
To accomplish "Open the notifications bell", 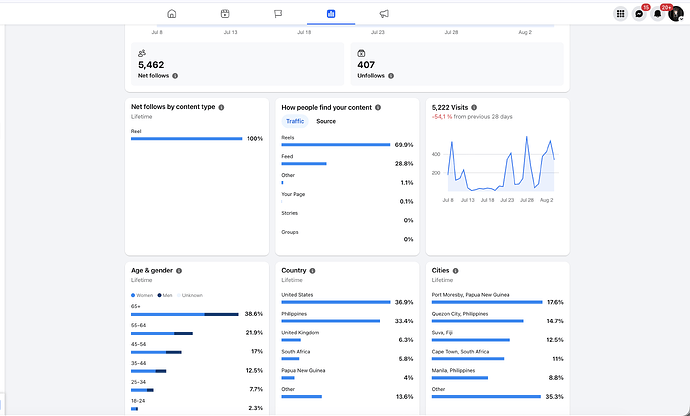I will point(657,14).
